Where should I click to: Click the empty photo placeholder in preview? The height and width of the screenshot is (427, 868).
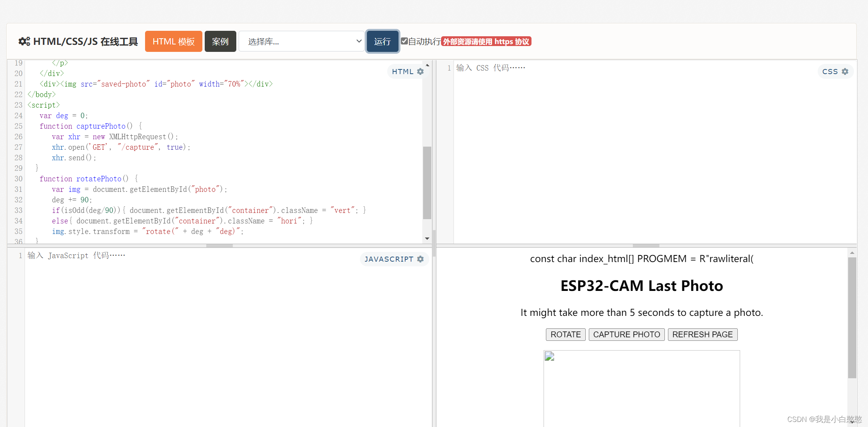click(641, 388)
